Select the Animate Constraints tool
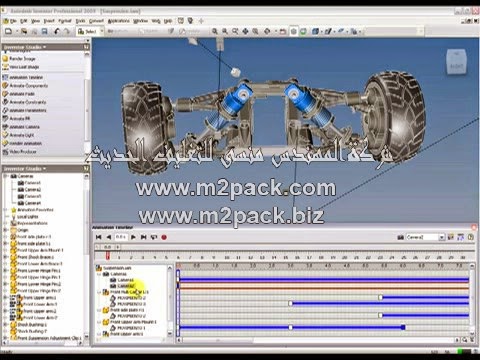 point(24,102)
